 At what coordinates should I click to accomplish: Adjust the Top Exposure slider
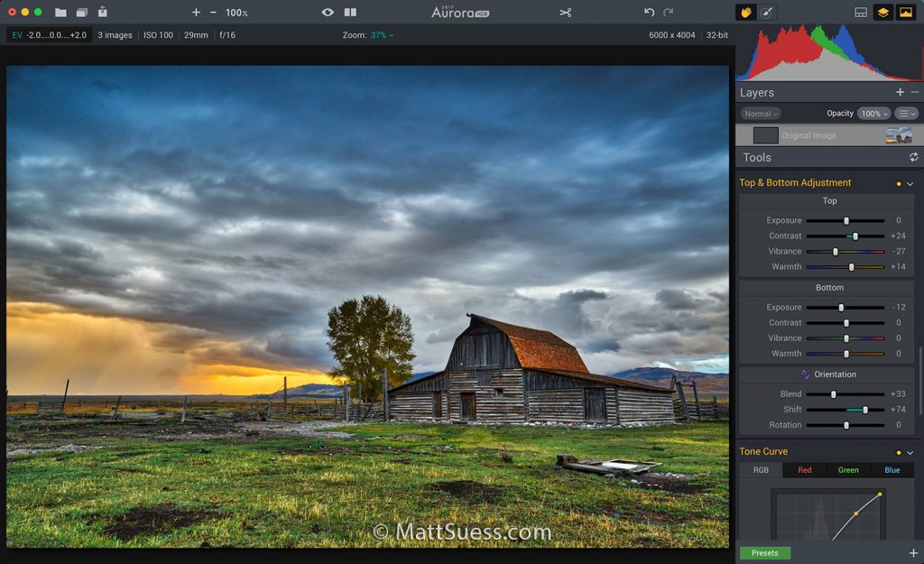(x=845, y=220)
